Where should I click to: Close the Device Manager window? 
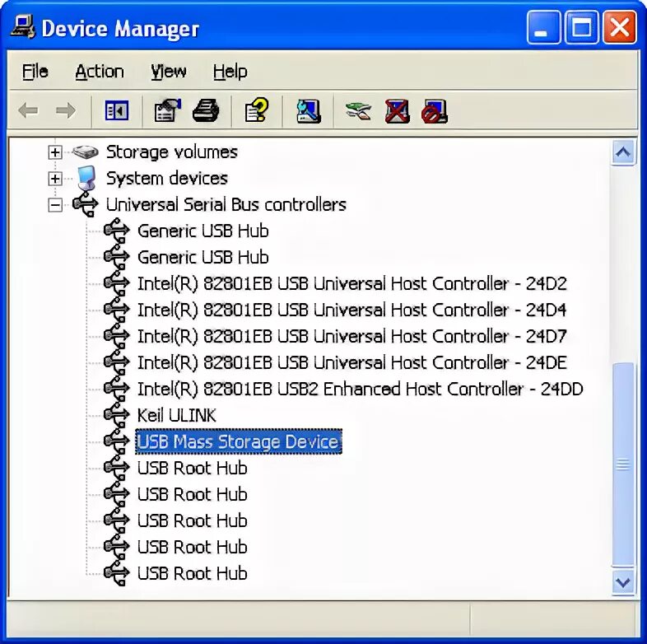[619, 27]
